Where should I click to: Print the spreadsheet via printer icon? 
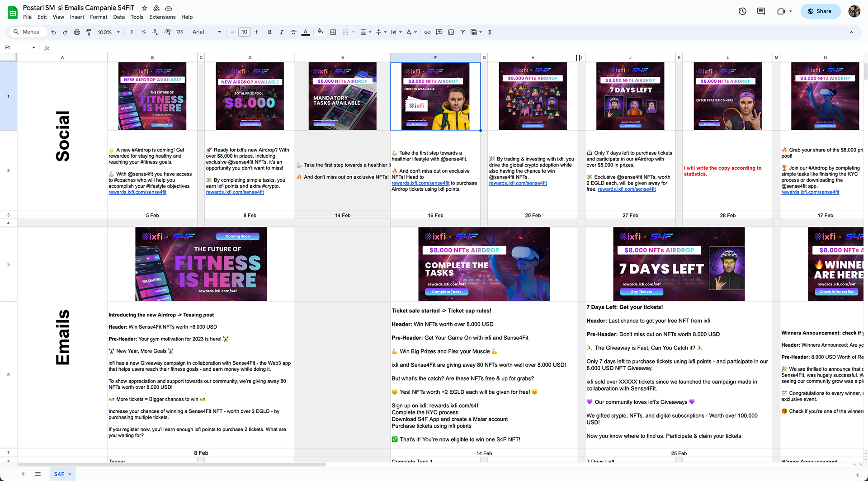pos(77,32)
